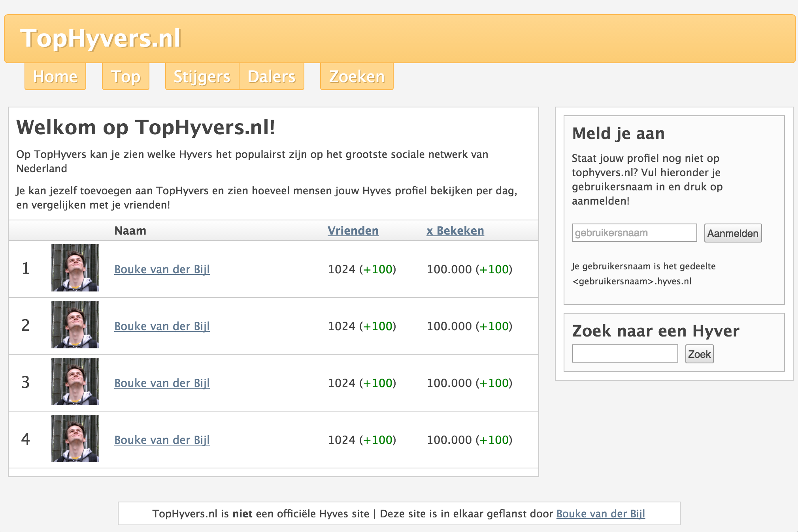
Task: Click the Aanmelden button
Action: [733, 233]
